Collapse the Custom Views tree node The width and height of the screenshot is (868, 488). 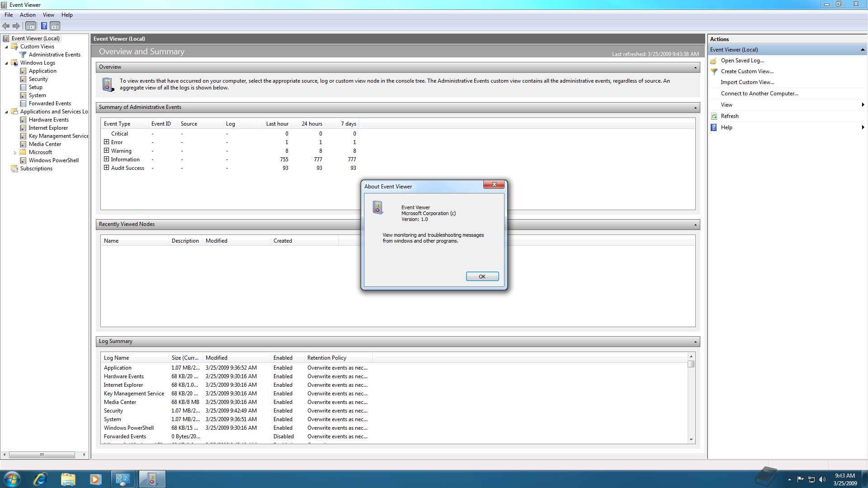tap(6, 47)
